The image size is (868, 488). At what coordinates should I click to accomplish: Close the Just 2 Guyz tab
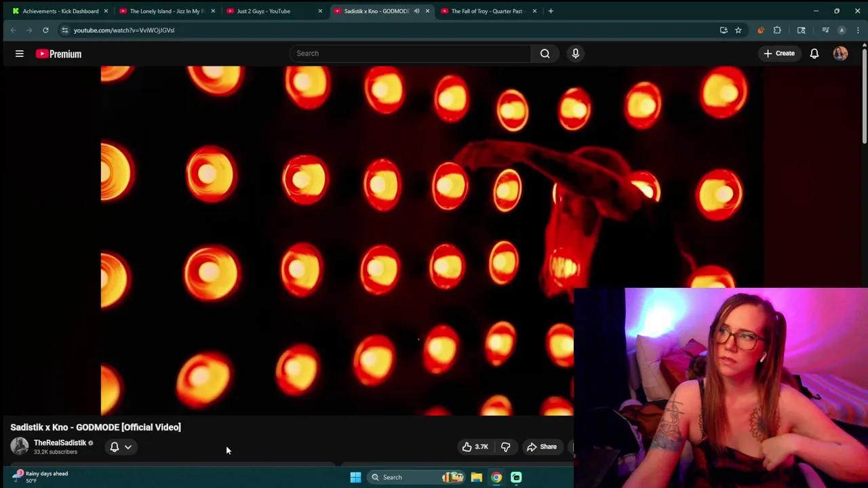(320, 11)
